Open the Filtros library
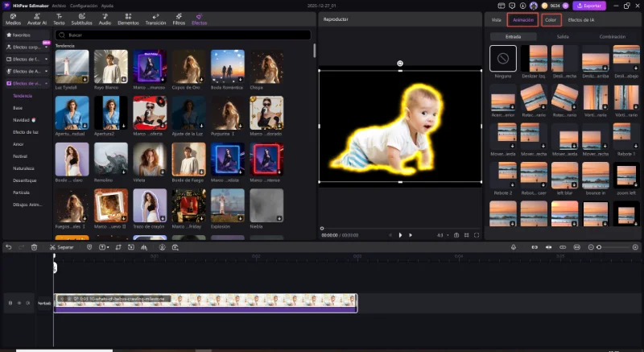This screenshot has height=352, width=644. coord(179,19)
